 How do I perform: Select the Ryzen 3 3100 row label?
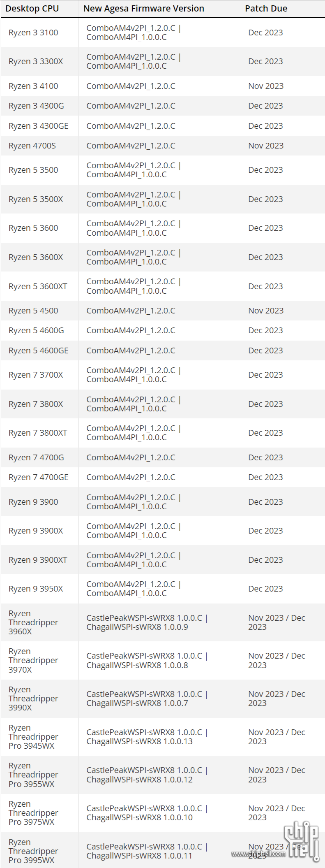click(33, 32)
